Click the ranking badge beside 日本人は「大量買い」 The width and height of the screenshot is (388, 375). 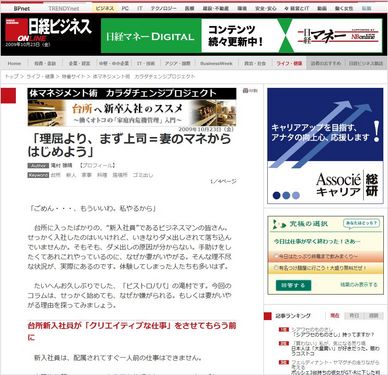[284, 344]
